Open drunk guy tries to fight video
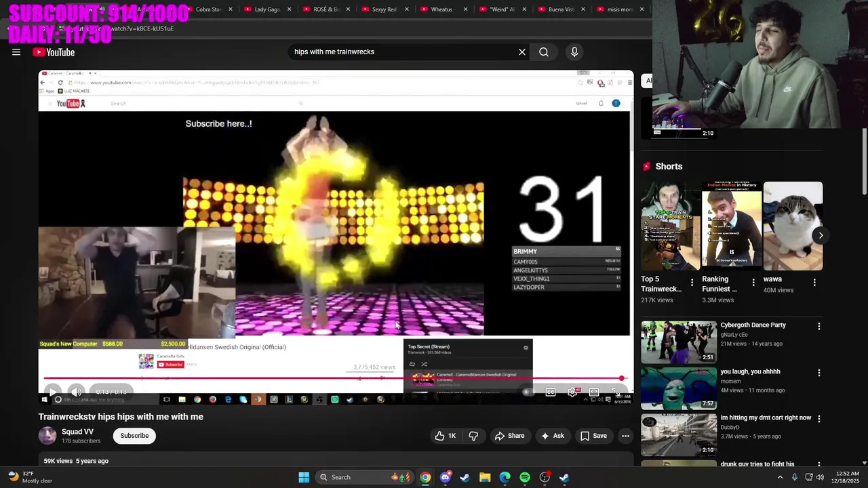Viewport: 868px width, 488px height. pos(757,464)
